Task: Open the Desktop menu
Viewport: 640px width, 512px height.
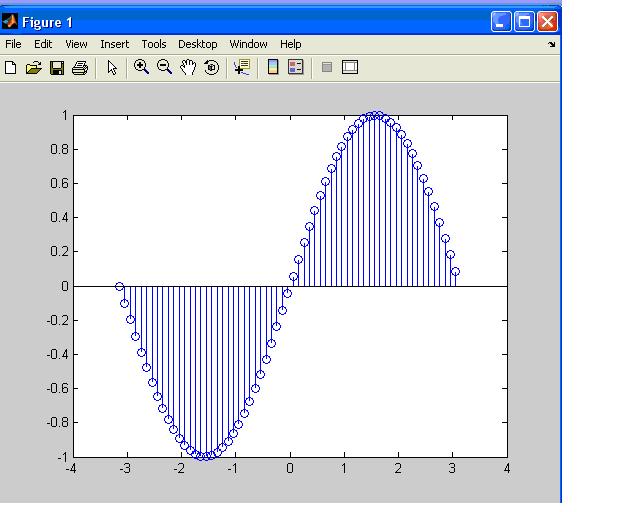Action: [x=198, y=44]
